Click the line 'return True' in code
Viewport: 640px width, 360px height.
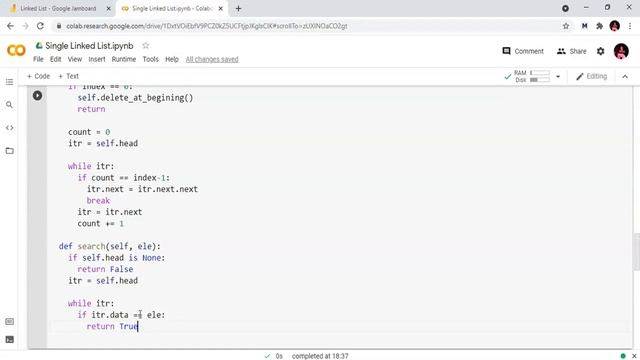pyautogui.click(x=113, y=326)
